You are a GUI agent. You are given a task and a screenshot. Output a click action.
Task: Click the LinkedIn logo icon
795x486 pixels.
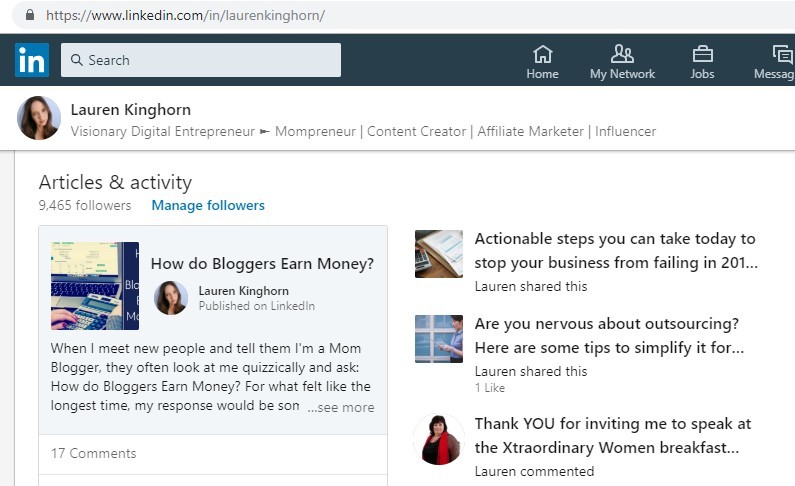click(32, 60)
